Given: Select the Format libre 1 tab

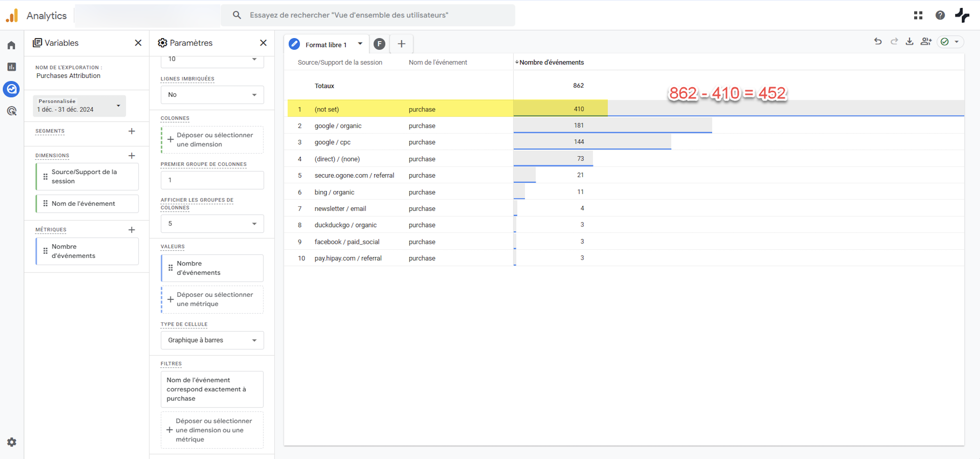Looking at the screenshot, I should point(326,45).
